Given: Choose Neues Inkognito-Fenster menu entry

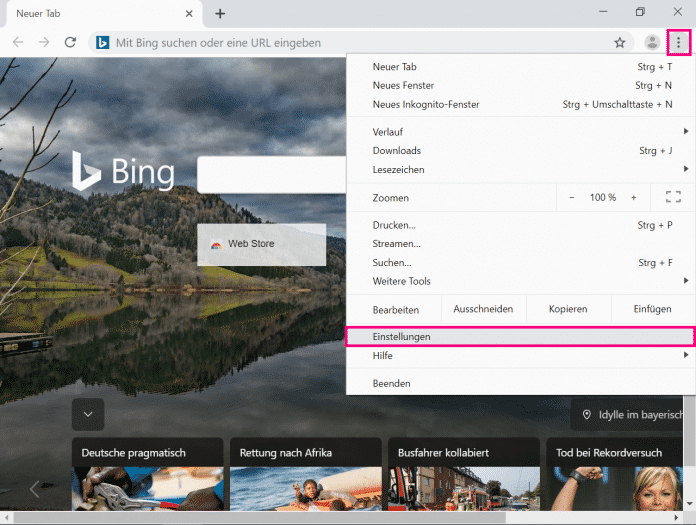Looking at the screenshot, I should point(426,104).
